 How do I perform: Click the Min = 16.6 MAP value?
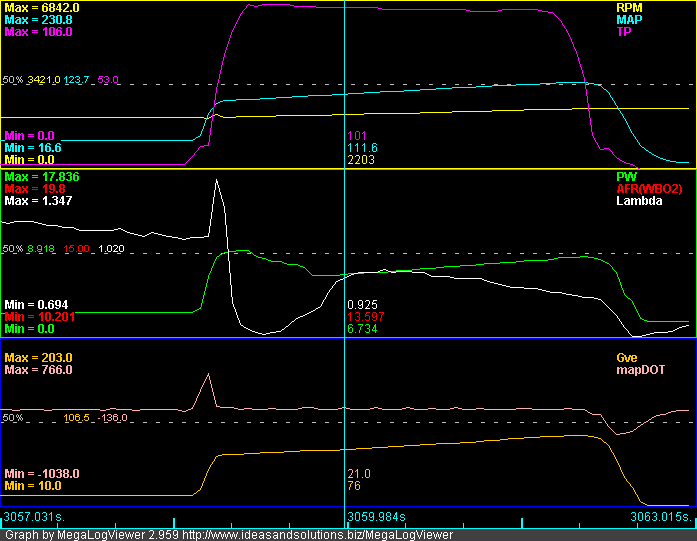[x=33, y=148]
